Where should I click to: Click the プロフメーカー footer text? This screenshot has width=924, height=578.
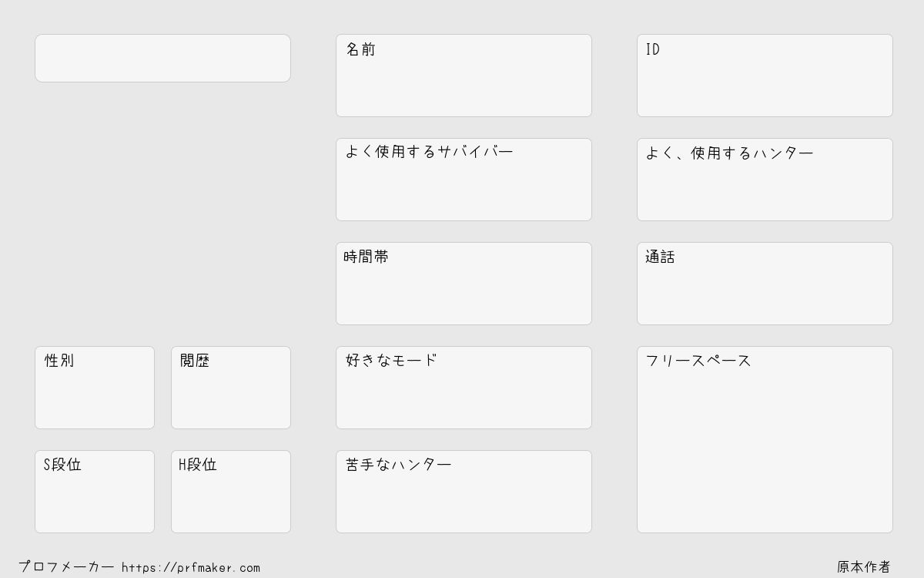66,567
